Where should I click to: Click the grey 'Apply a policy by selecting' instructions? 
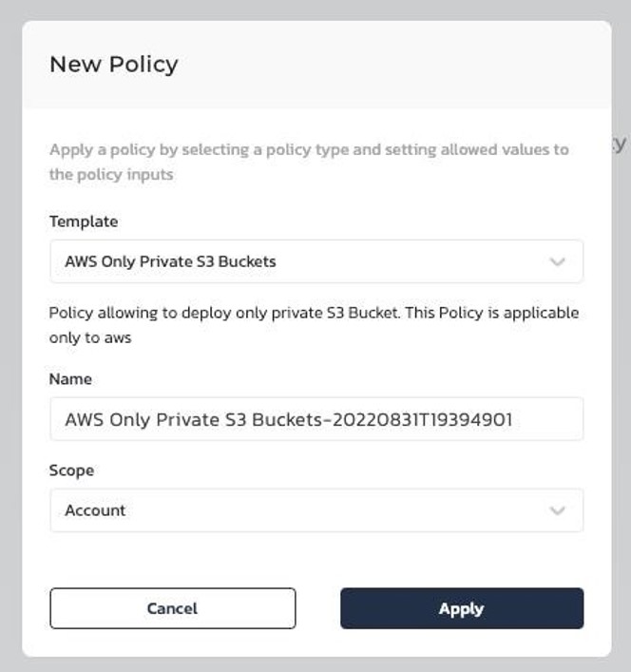(x=309, y=162)
